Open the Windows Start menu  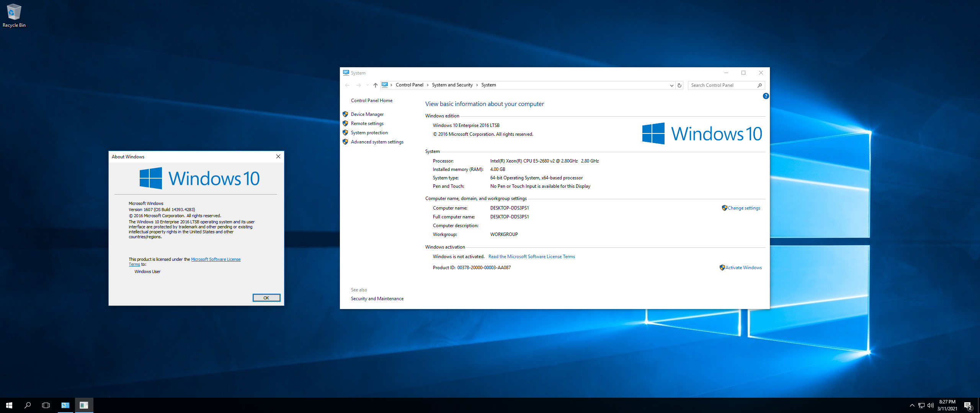(9, 405)
